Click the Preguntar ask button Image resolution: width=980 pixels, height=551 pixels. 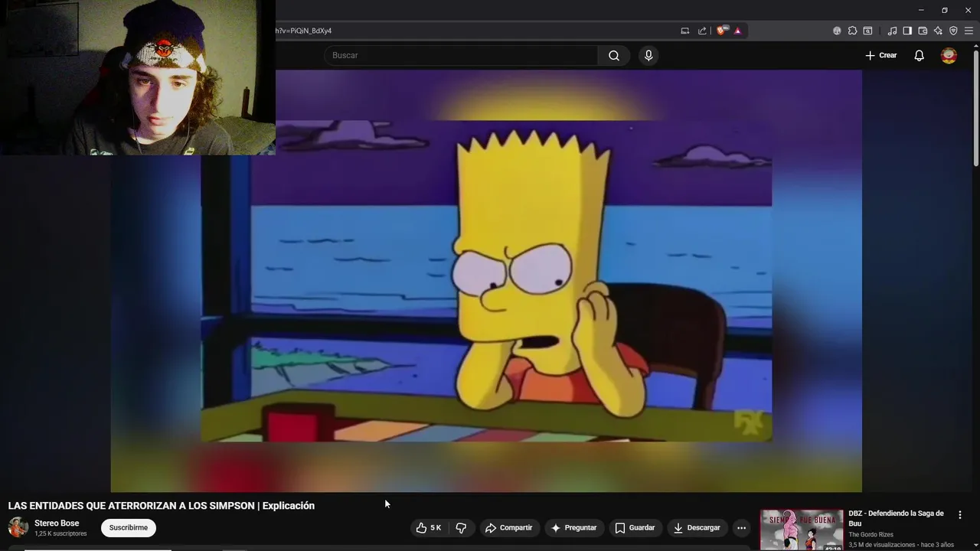(573, 528)
